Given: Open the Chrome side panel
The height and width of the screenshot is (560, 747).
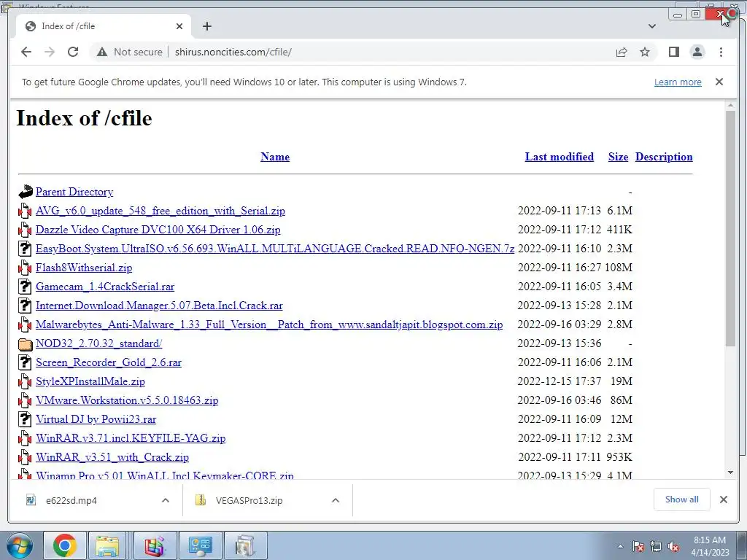Looking at the screenshot, I should [673, 52].
